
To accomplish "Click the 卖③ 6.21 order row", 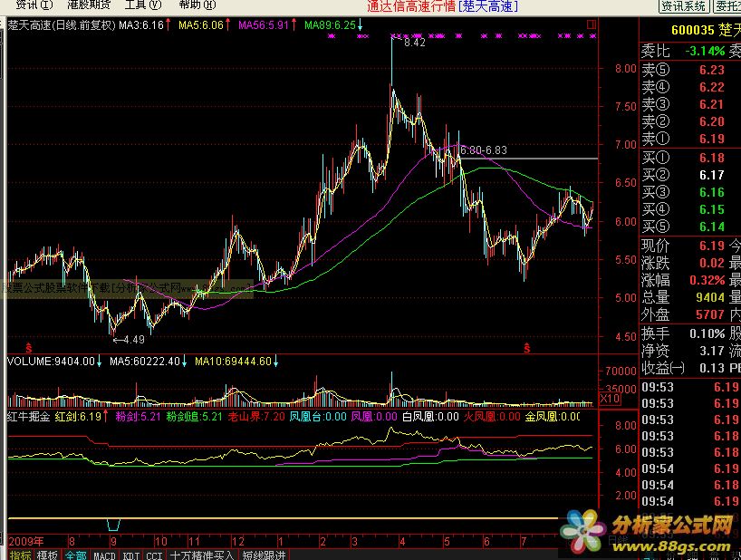I will pos(690,104).
